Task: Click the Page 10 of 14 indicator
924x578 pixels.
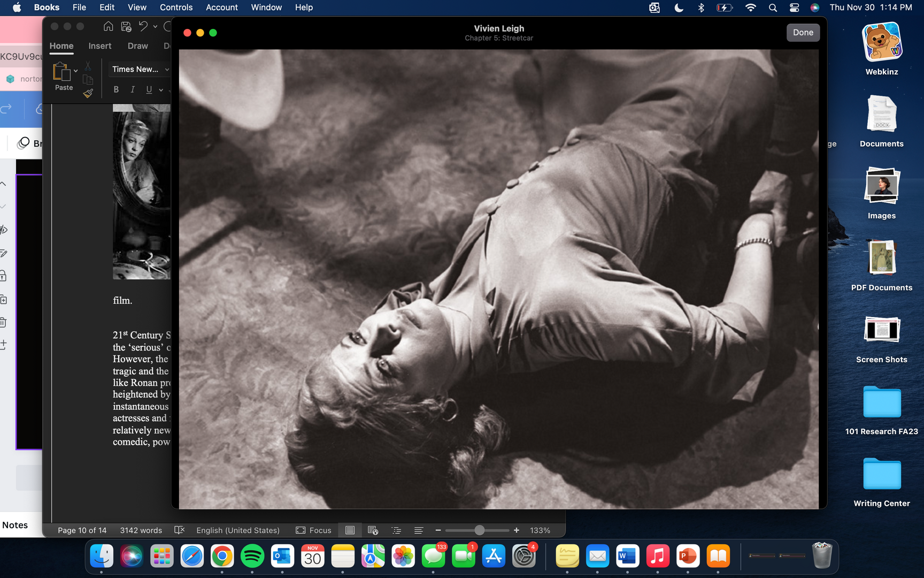Action: coord(82,530)
